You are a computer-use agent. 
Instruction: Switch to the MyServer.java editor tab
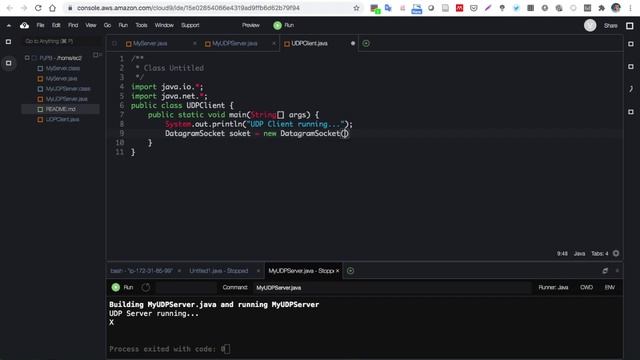point(150,43)
